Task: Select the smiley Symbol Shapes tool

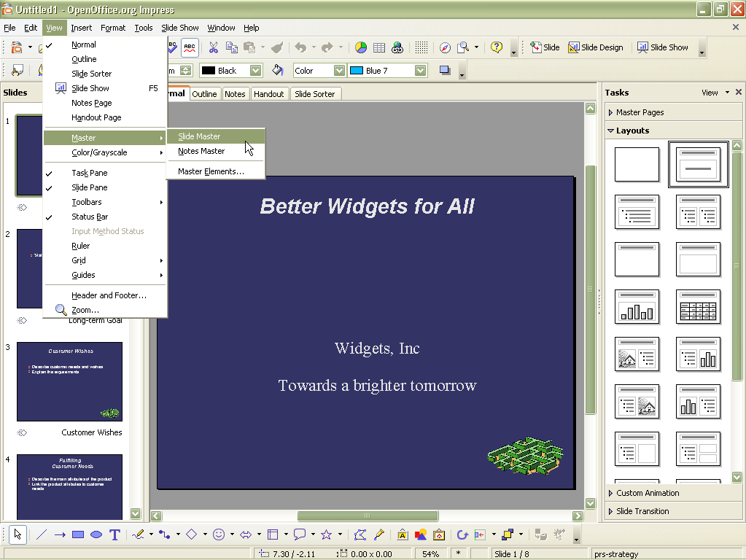Action: (219, 534)
